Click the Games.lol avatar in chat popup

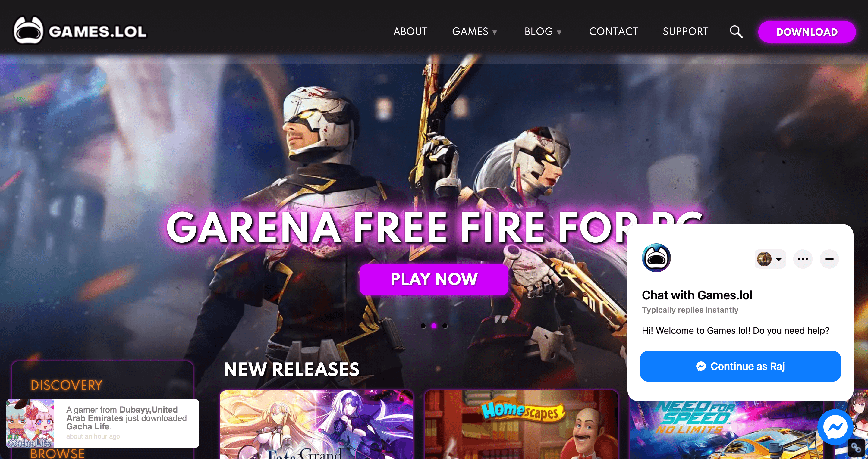pyautogui.click(x=656, y=258)
